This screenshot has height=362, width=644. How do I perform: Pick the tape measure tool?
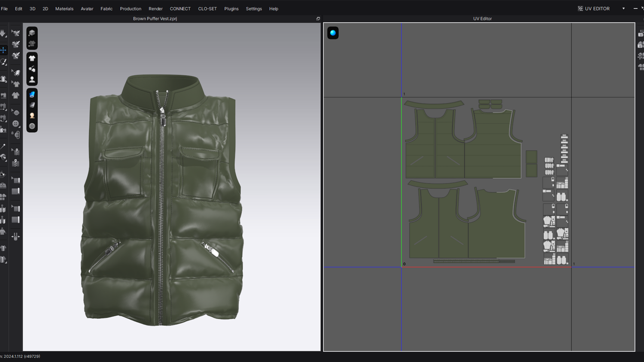coord(3,157)
